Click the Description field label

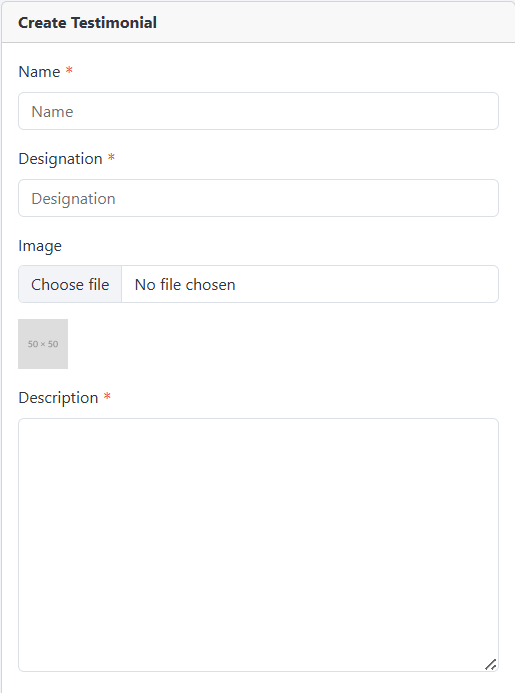(x=58, y=398)
